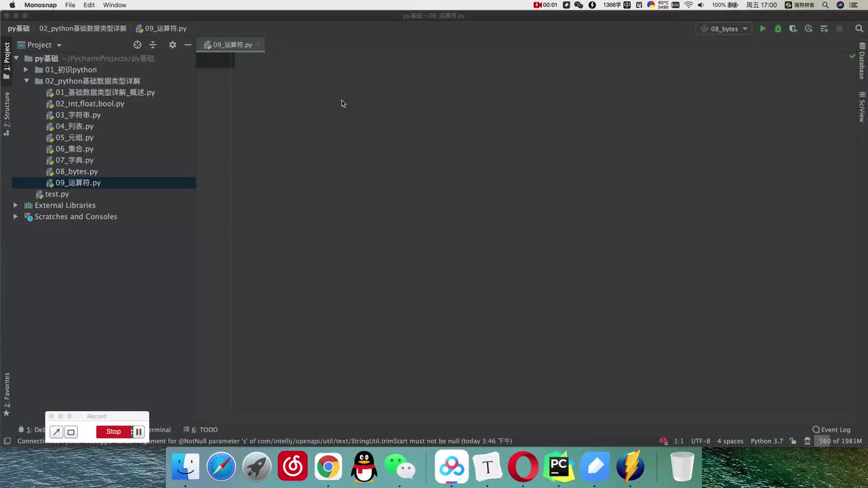Toggle tool window bars icon in status bar
868x488 pixels.
(7, 441)
